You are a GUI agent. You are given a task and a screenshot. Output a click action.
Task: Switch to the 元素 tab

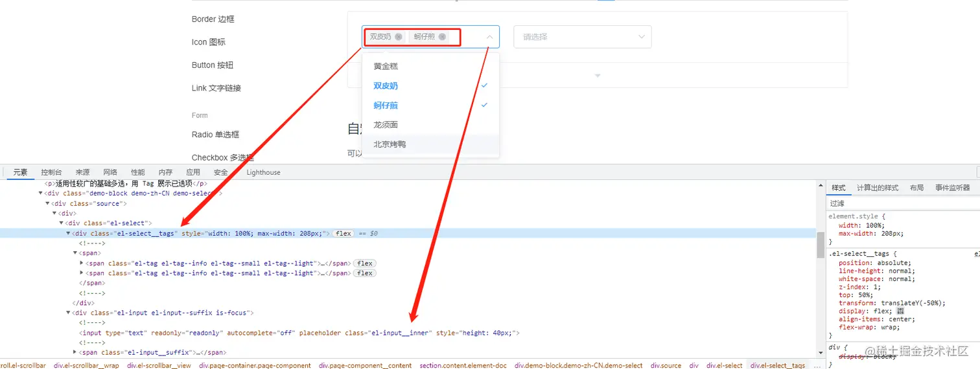(x=20, y=172)
